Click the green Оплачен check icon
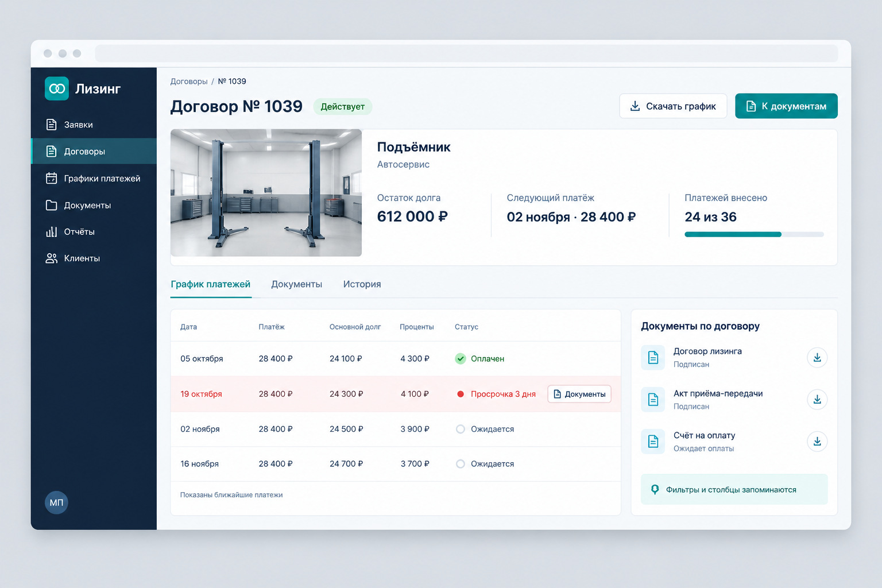The width and height of the screenshot is (882, 588). 461,359
